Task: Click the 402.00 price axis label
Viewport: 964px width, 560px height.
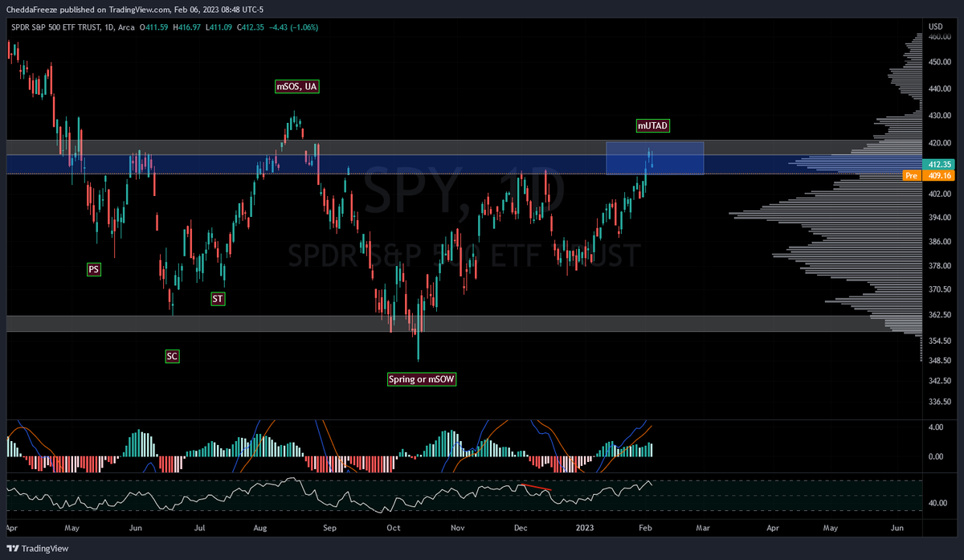Action: pos(939,194)
